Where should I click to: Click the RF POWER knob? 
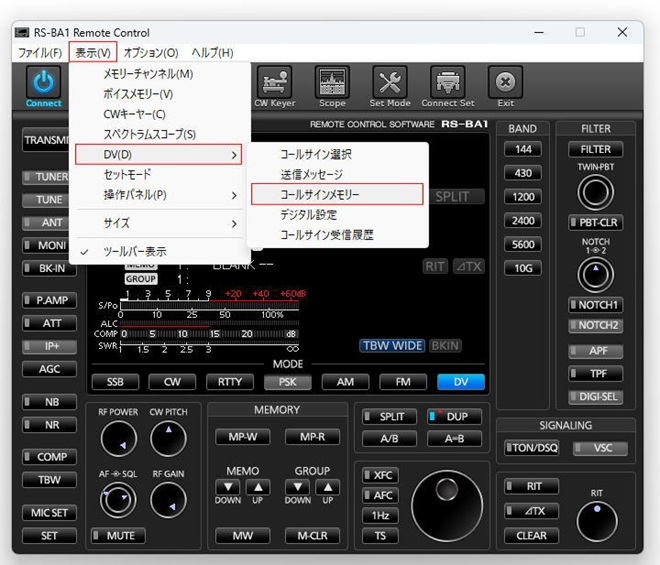tap(117, 439)
